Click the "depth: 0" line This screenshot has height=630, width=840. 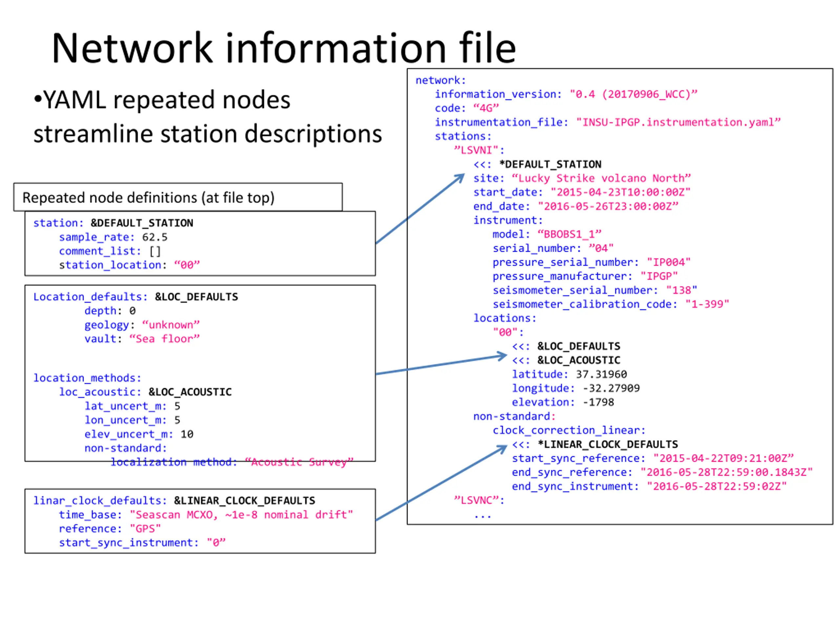pyautogui.click(x=110, y=311)
